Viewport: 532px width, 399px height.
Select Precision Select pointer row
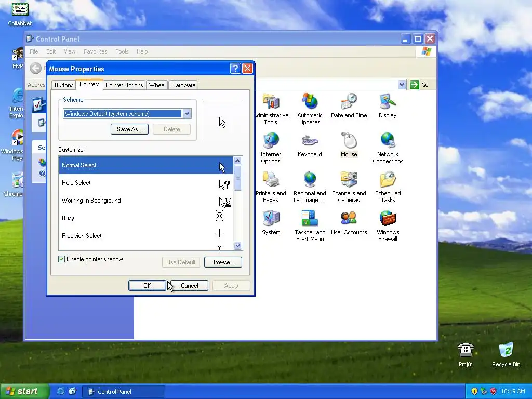coord(146,236)
